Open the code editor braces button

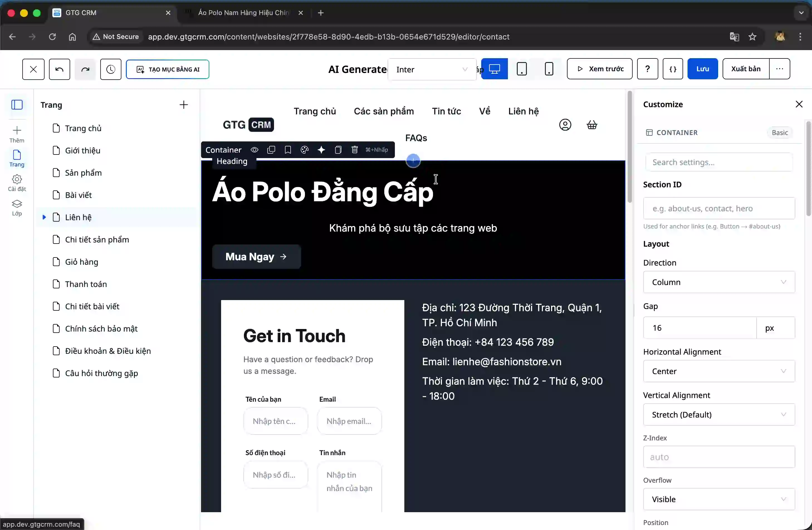(x=672, y=69)
